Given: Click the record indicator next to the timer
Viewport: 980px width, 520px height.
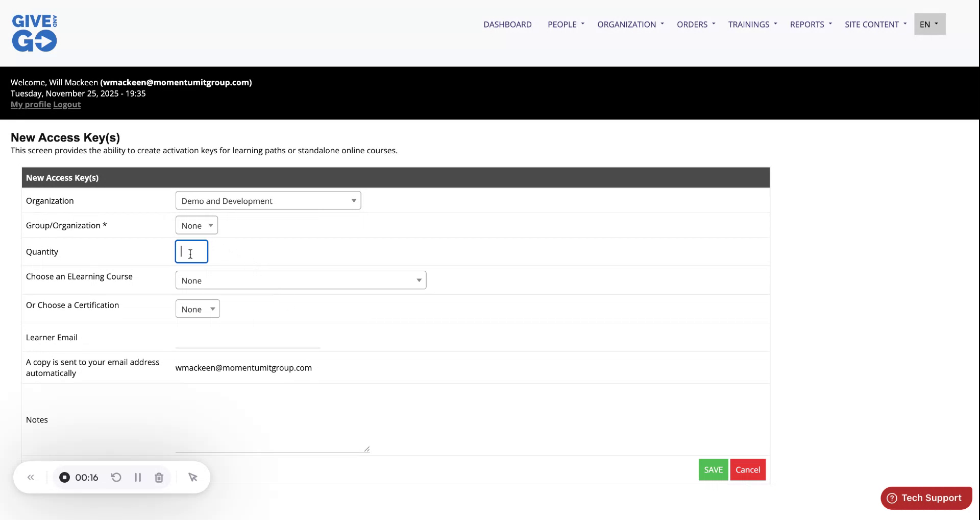Looking at the screenshot, I should point(64,477).
